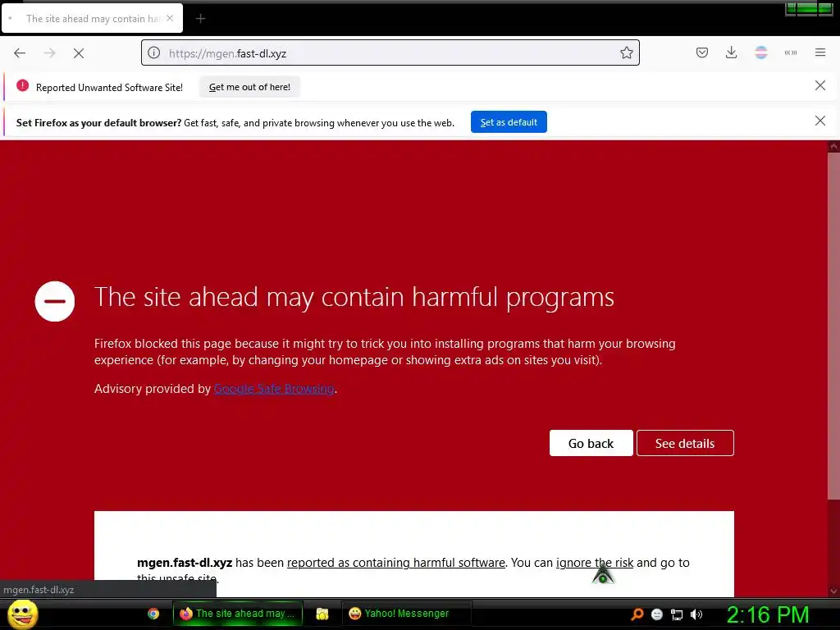Save page to Pocket
840x630 pixels.
click(x=702, y=52)
